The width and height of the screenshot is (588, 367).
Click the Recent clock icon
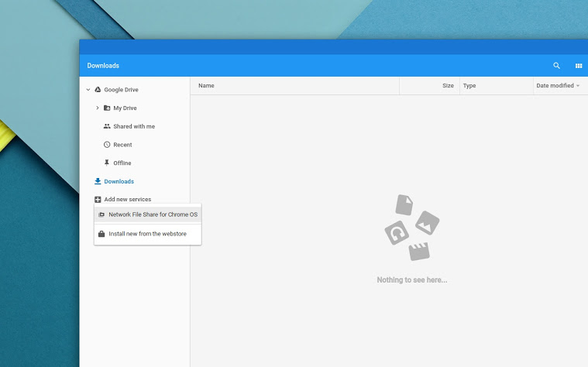coord(107,145)
